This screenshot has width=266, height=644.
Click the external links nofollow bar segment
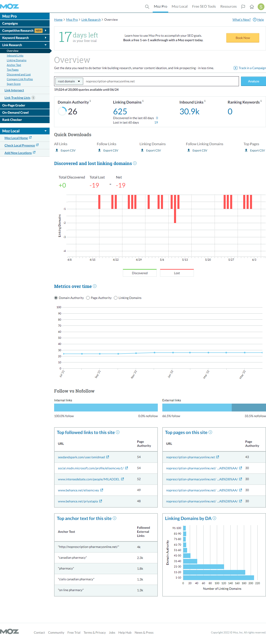coord(249,407)
